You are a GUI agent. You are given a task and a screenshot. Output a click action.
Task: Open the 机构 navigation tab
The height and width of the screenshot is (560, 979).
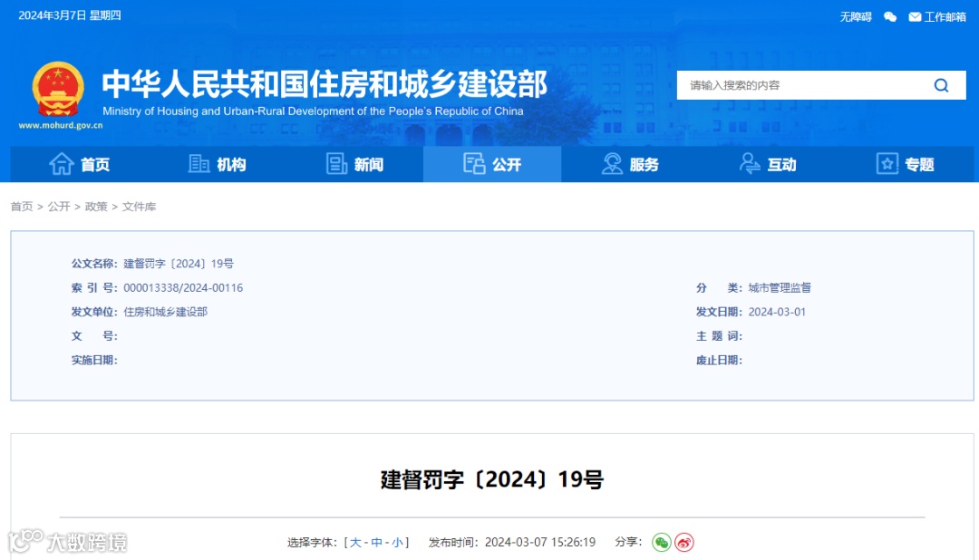pos(217,164)
